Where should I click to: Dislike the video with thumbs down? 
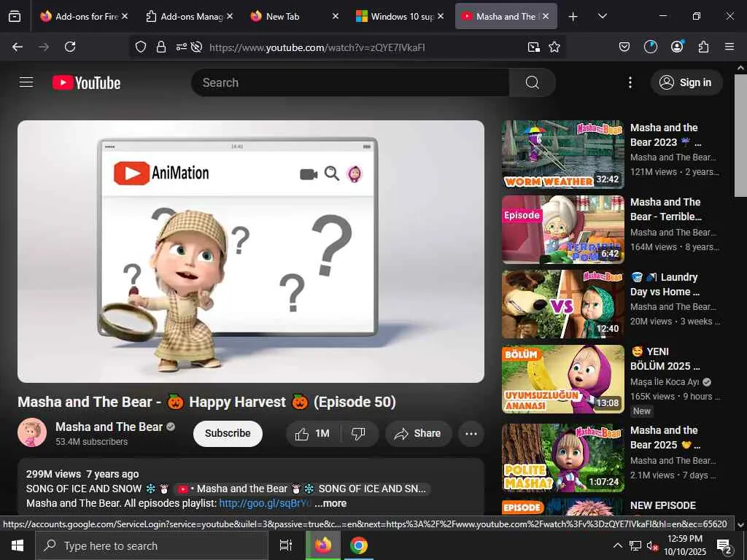pyautogui.click(x=358, y=434)
